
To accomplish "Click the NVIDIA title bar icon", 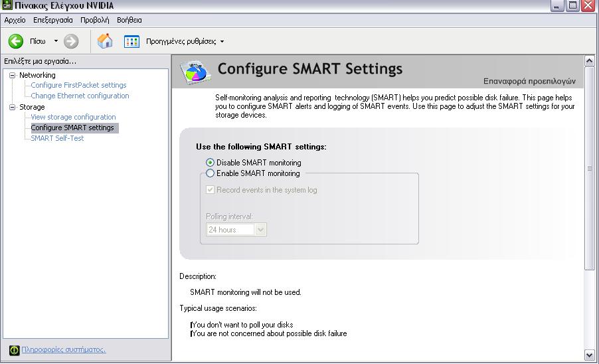I will (7, 5).
